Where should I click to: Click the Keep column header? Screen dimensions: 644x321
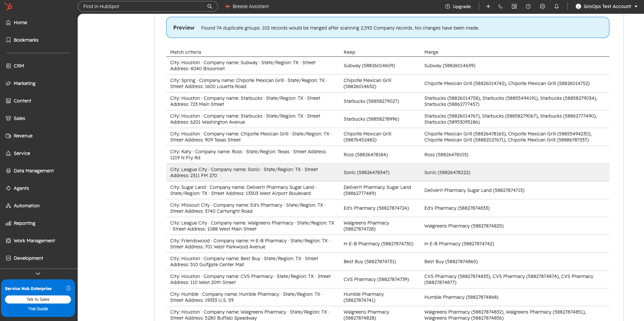tap(349, 52)
